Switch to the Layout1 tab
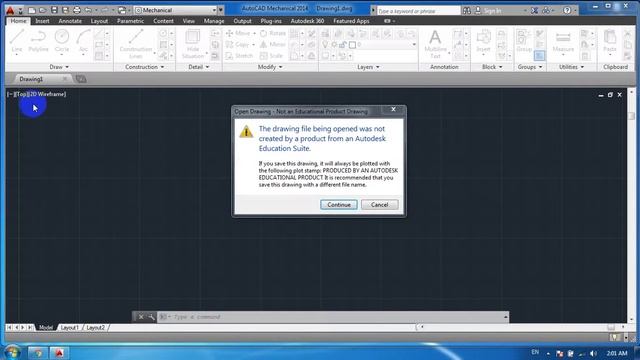Image resolution: width=640 pixels, height=360 pixels. 69,327
